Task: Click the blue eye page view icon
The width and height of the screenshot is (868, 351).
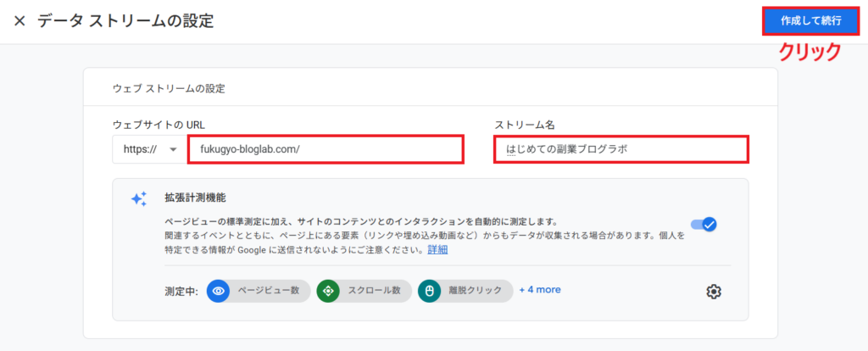Action: [x=219, y=291]
